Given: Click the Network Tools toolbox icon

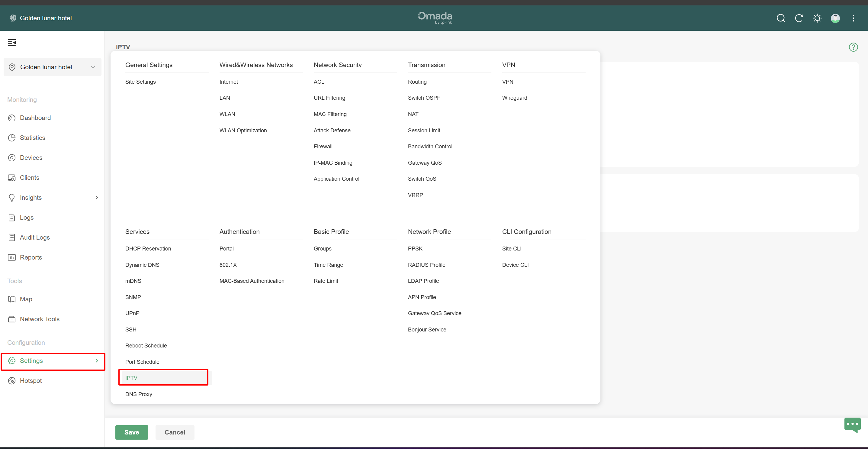Looking at the screenshot, I should [12, 319].
